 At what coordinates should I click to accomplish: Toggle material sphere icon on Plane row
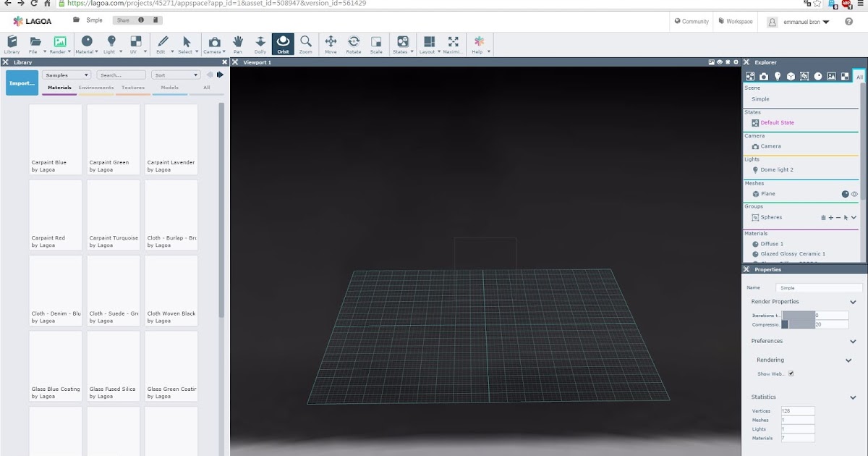(x=844, y=194)
